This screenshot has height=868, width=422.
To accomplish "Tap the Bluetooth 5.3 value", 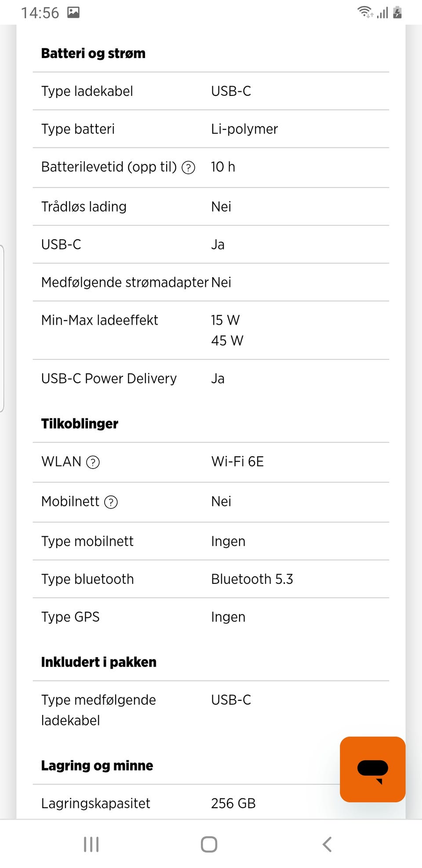I will (252, 579).
